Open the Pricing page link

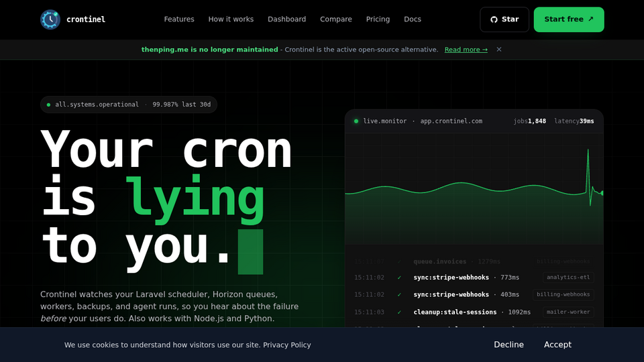pos(378,19)
